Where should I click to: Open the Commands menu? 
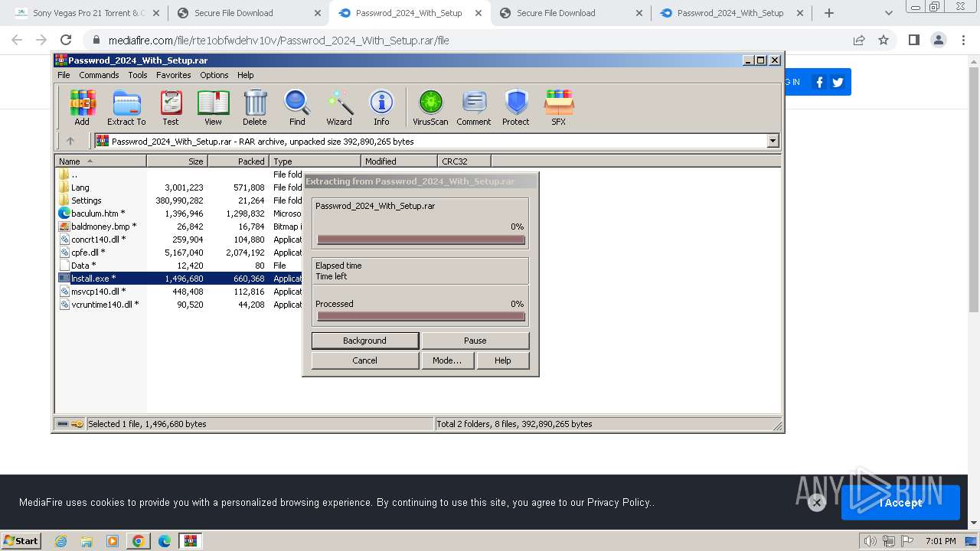pyautogui.click(x=99, y=75)
